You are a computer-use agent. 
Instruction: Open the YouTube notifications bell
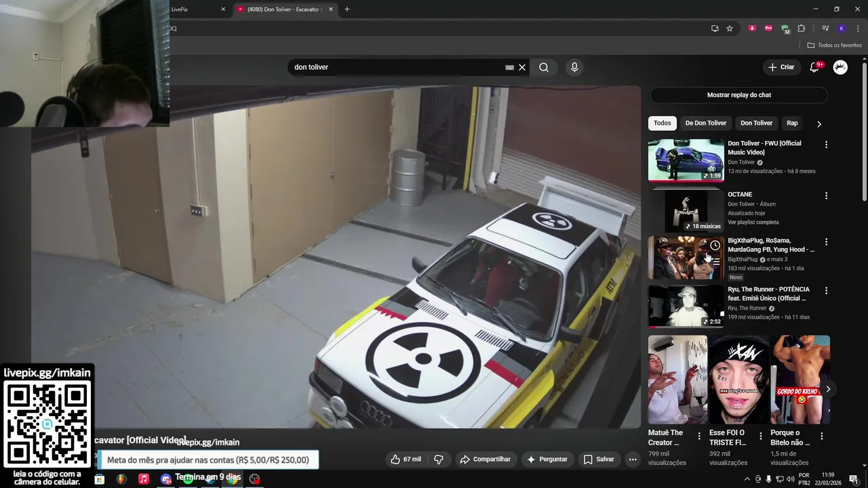click(815, 67)
